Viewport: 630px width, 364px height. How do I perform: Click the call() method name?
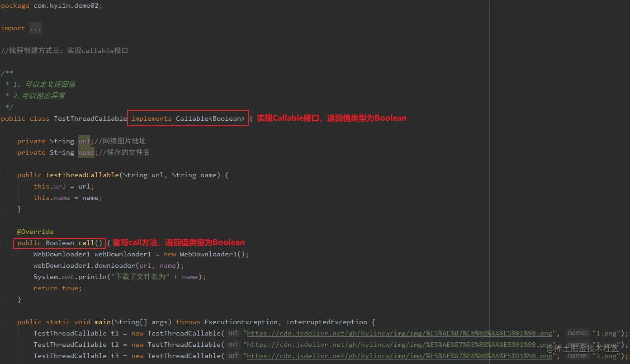(x=90, y=243)
